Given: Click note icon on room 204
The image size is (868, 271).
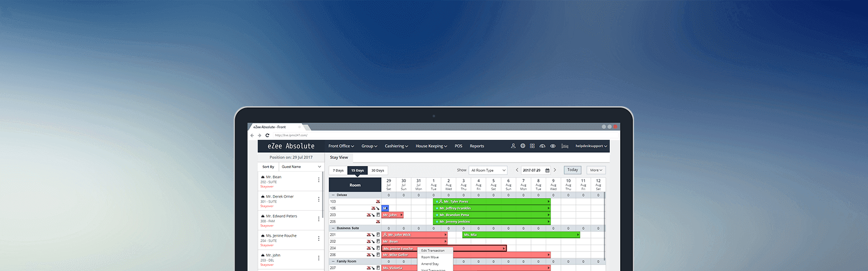Looking at the screenshot, I should click(378, 248).
